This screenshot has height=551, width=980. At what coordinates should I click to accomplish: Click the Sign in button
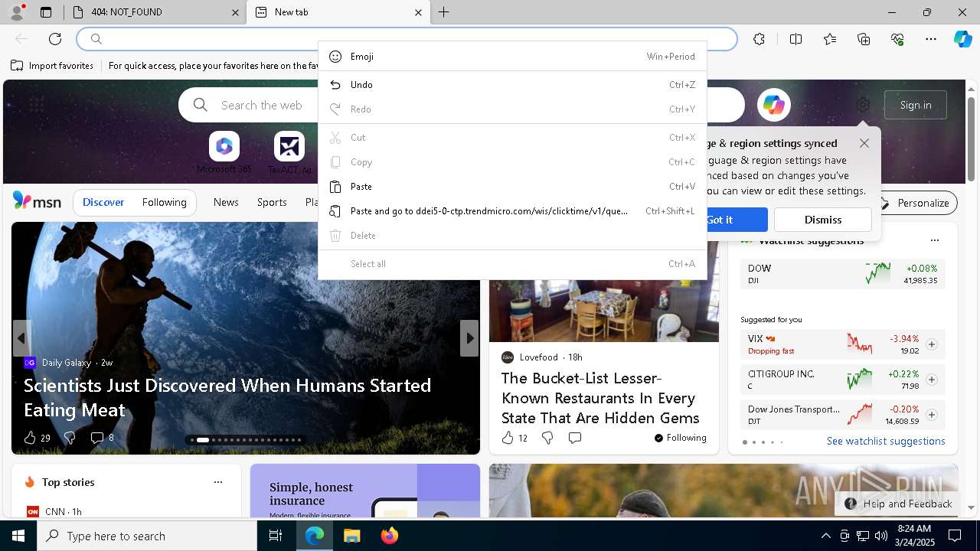(x=916, y=105)
